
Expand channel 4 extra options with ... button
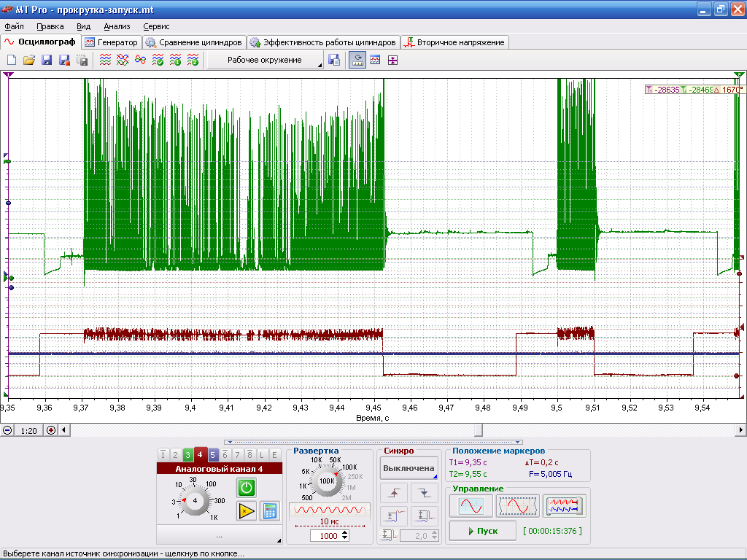219,534
